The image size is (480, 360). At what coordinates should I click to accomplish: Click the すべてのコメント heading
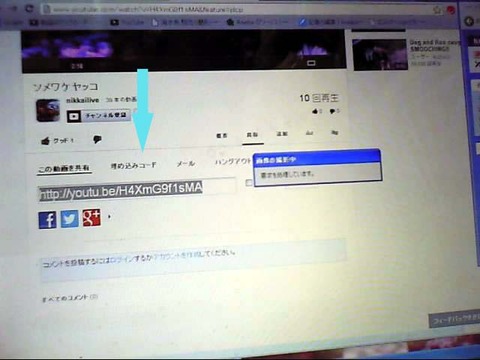(x=70, y=298)
